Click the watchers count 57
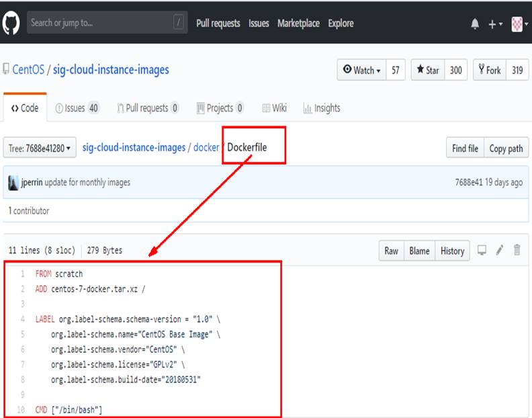Screen dimensions: 532x418 pos(396,70)
